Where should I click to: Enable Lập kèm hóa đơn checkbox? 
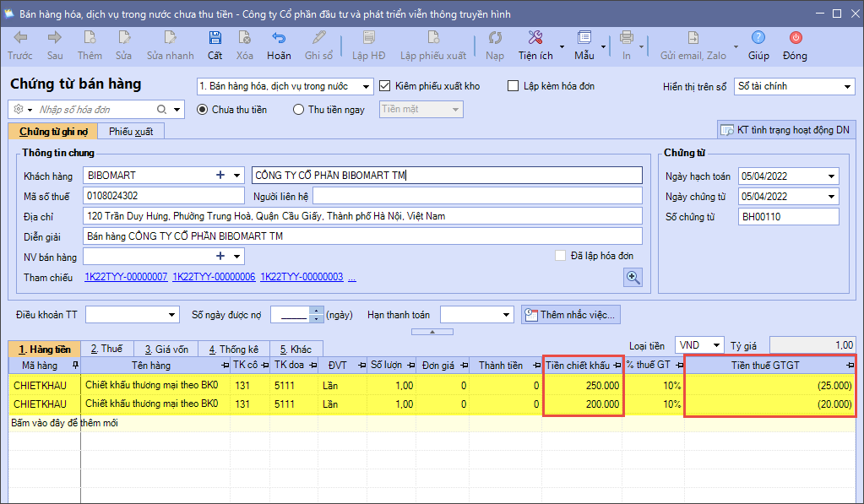[x=513, y=86]
